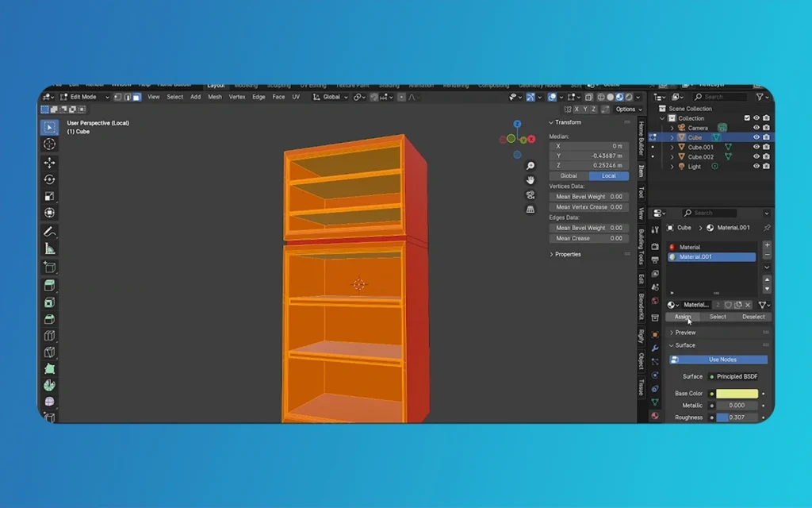Hide Cube.001 with its eye icon
Image resolution: width=812 pixels, height=508 pixels.
756,147
